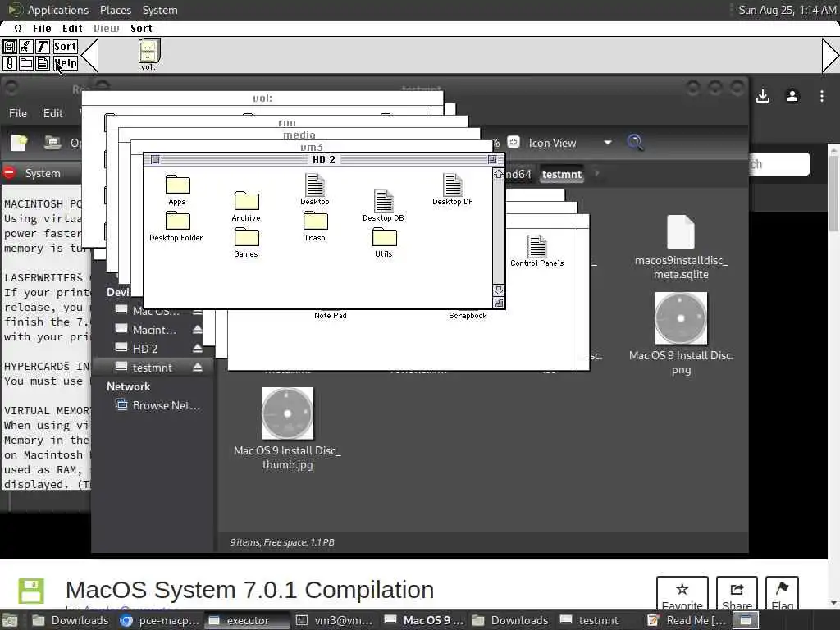Select testmnt in Devices sidebar
The width and height of the screenshot is (840, 630).
152,367
